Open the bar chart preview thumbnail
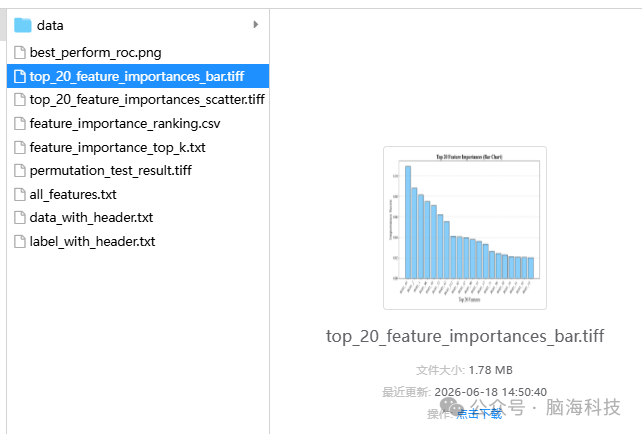Image resolution: width=642 pixels, height=434 pixels. (x=465, y=228)
